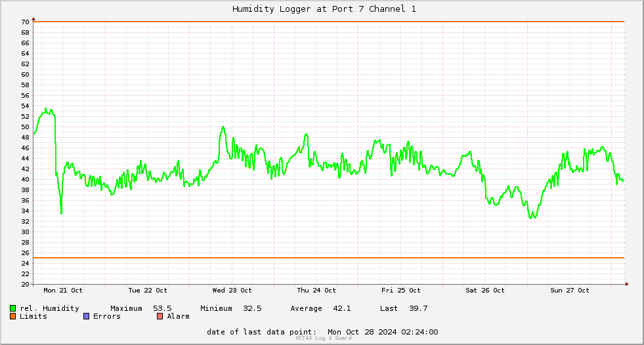The width and height of the screenshot is (644, 345).
Task: Click the y-axis tick label 50
Action: (x=25, y=127)
